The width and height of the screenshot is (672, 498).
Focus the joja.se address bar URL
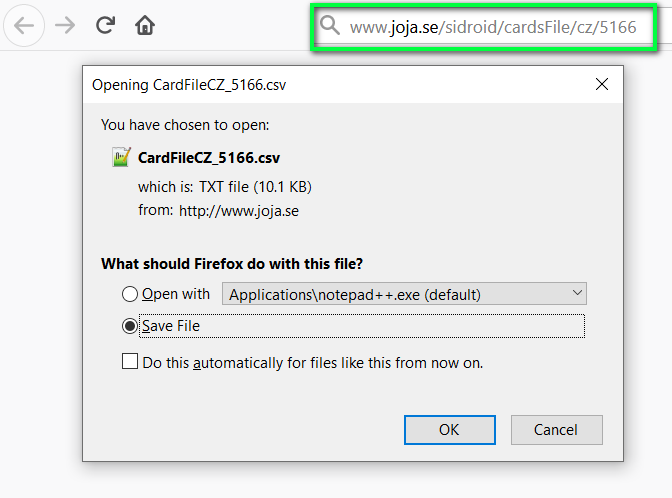[492, 27]
